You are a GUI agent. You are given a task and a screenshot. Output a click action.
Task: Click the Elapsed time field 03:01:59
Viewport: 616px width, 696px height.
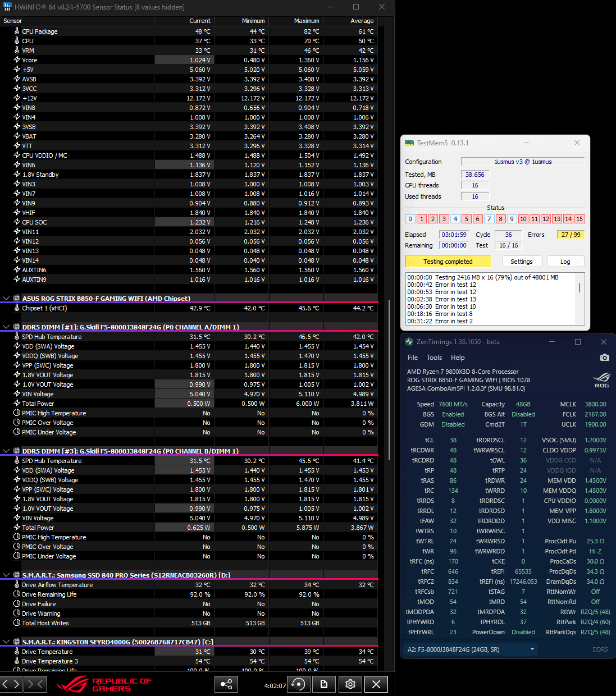point(454,235)
